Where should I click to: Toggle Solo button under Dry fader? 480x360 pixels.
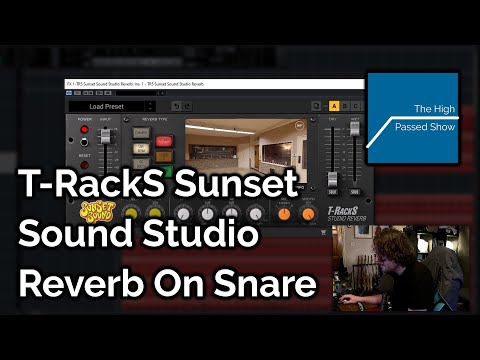333,192
